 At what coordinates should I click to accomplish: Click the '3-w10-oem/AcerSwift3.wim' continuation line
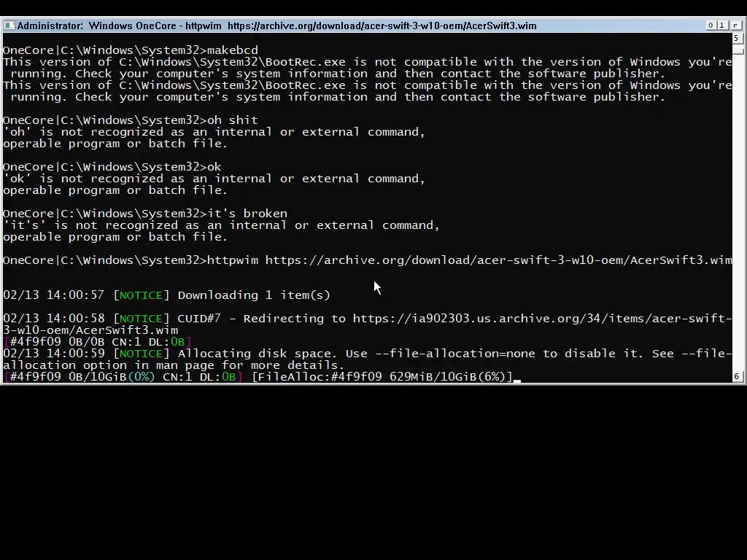point(90,330)
